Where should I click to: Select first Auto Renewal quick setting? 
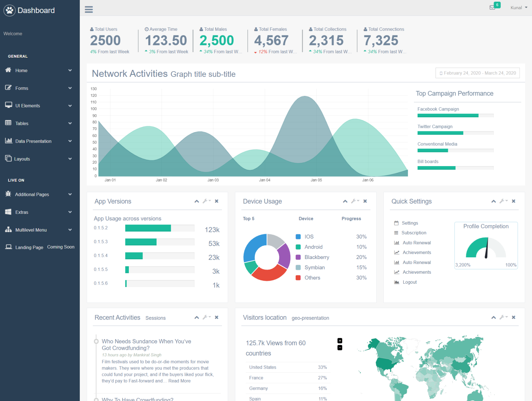[417, 243]
